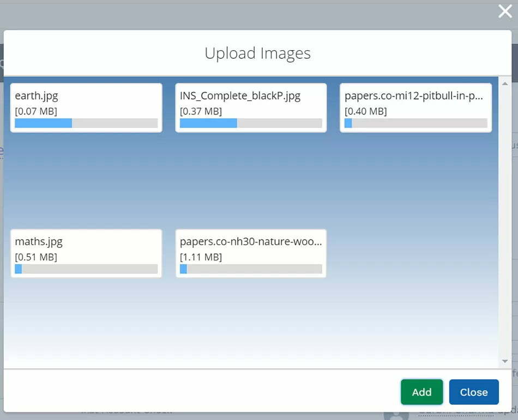Click the scrollbar up arrow
This screenshot has width=518, height=420.
pos(504,84)
